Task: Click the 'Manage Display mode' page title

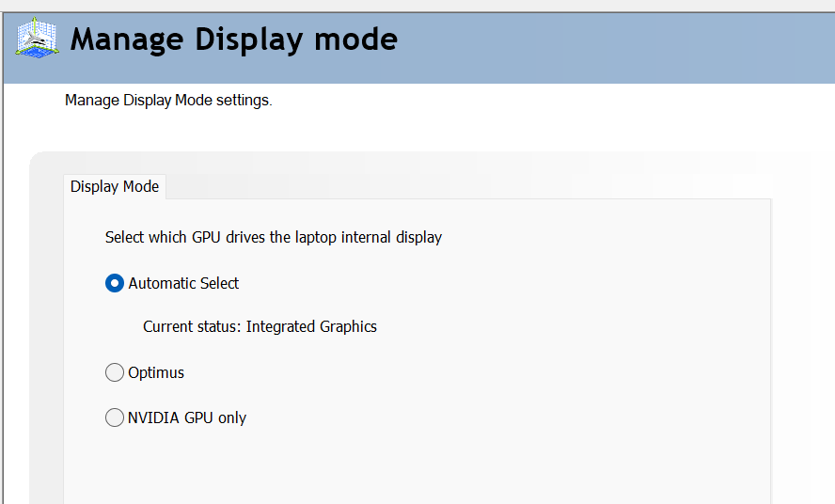Action: [234, 39]
